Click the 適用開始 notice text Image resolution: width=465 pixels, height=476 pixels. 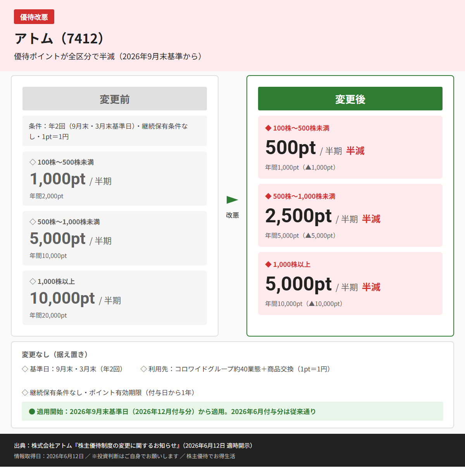tap(176, 412)
